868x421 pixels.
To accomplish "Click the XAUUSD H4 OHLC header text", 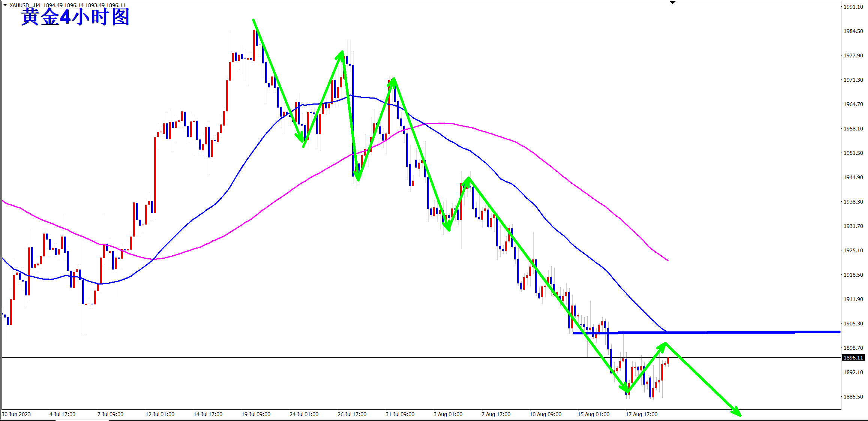I will point(68,5).
